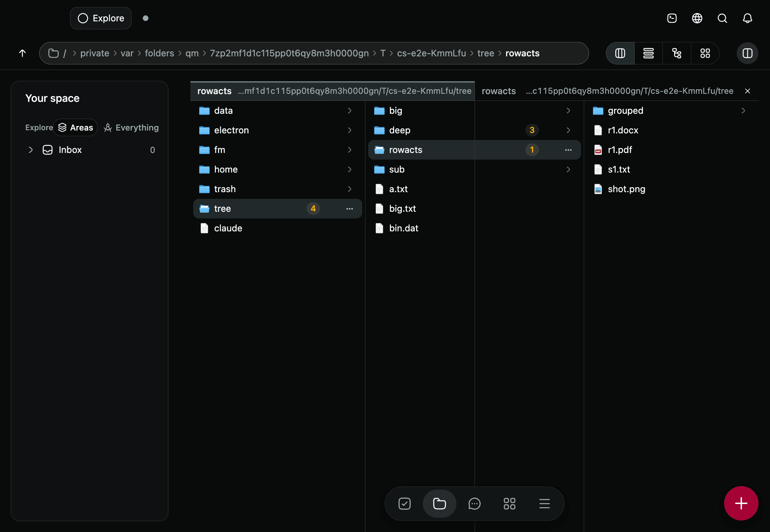This screenshot has height=532, width=770.
Task: Open the globe icon in the top bar
Action: click(x=697, y=18)
